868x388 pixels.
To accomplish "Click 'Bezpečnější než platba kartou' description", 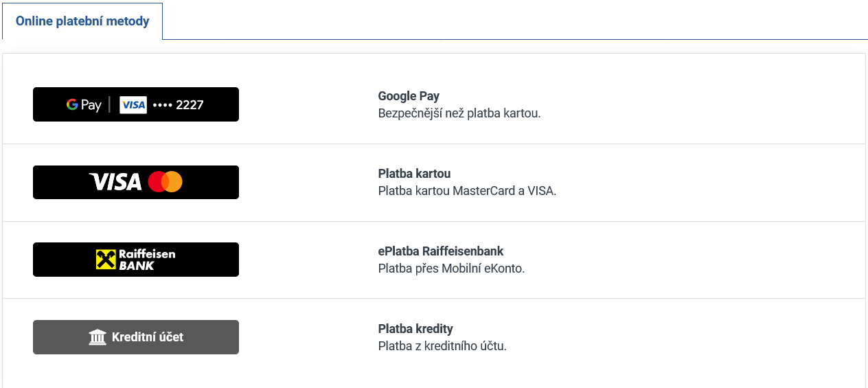I will 459,113.
